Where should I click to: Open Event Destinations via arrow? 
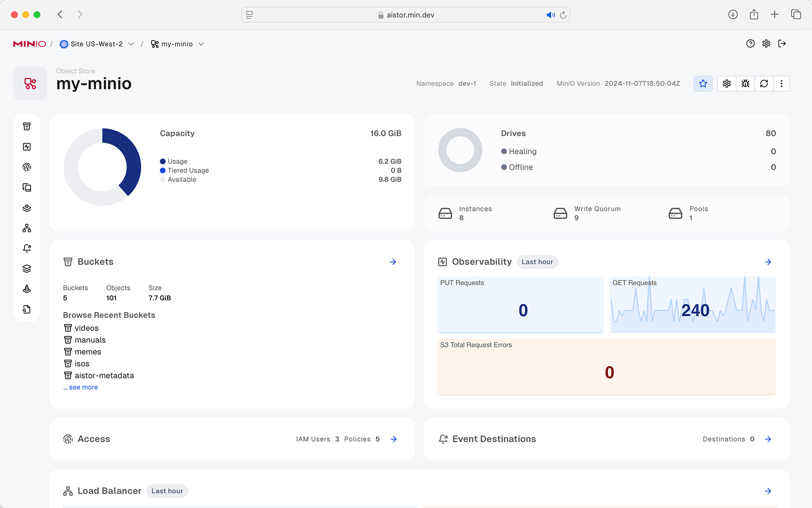[768, 439]
